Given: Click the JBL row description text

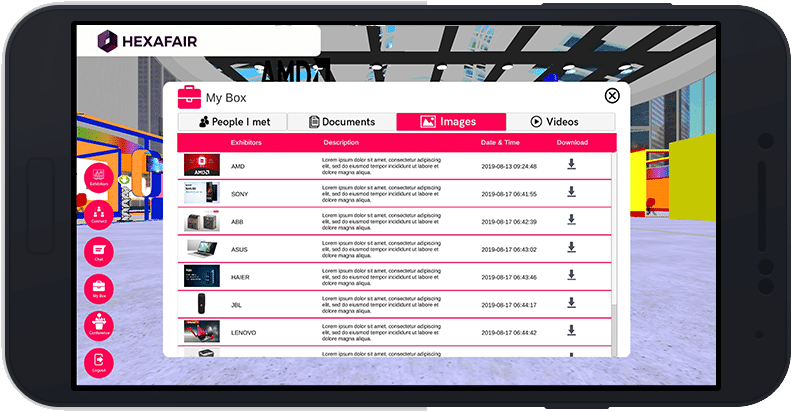Looking at the screenshot, I should click(381, 305).
